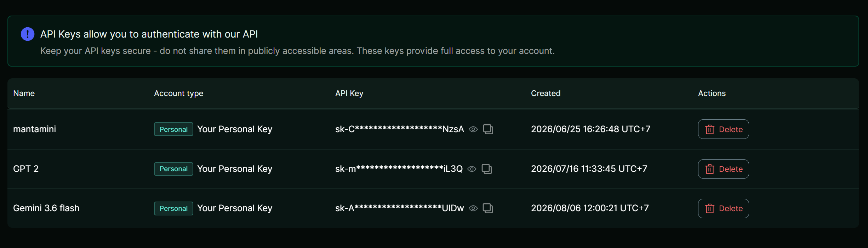Click the Personal badge in mantamini row
868x248 pixels.
click(173, 129)
